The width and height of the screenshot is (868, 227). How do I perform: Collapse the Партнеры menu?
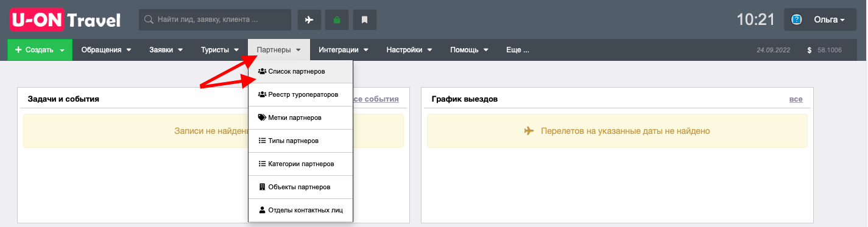279,50
